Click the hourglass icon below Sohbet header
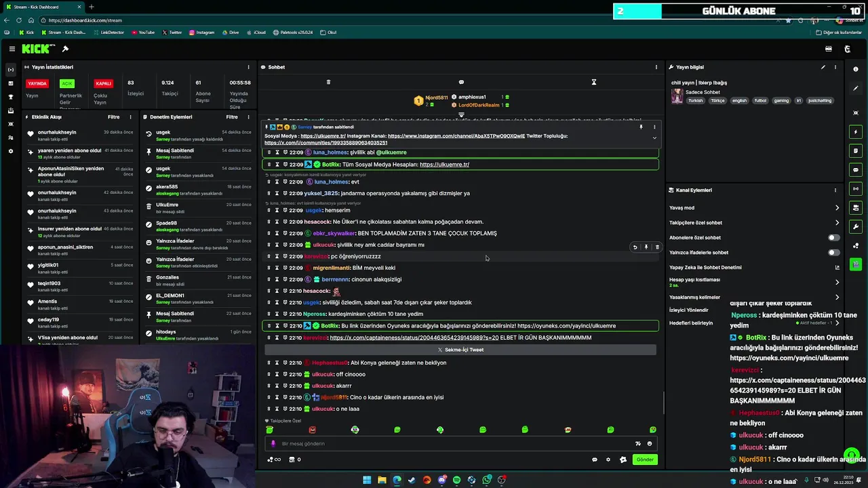868x488 pixels. [593, 82]
